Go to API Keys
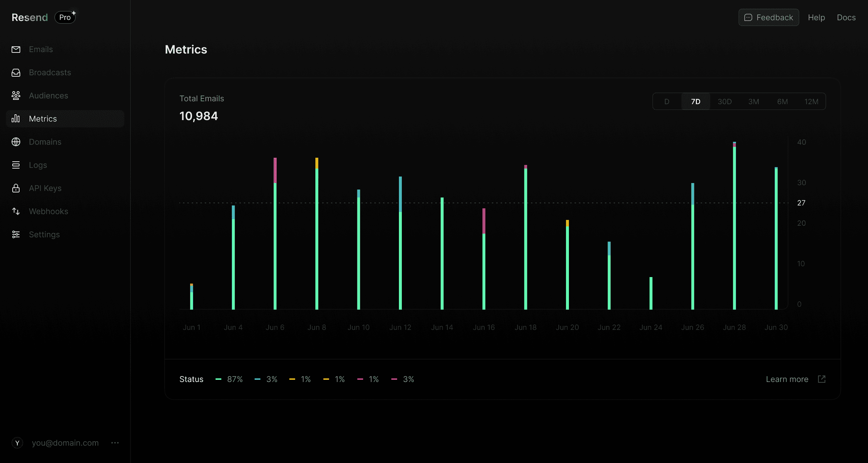The width and height of the screenshot is (868, 463). (65, 188)
